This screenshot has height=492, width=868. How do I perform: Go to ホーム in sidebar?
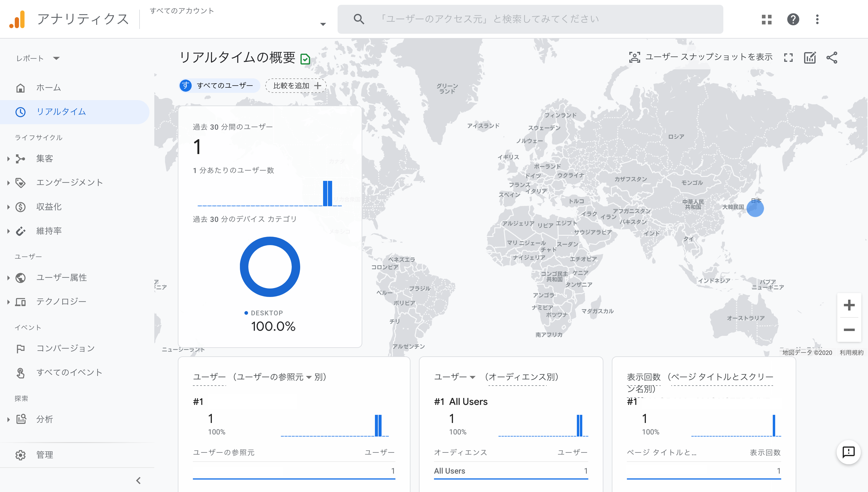pyautogui.click(x=75, y=88)
